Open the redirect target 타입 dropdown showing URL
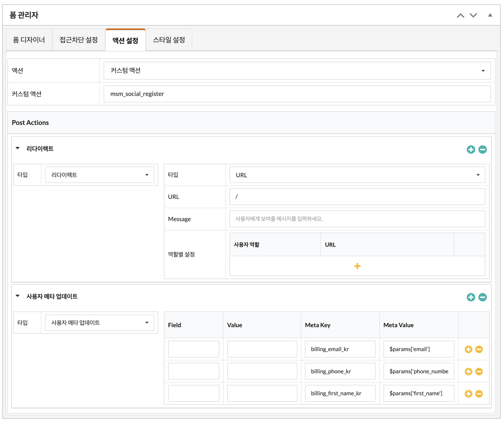504x422 pixels. (x=357, y=175)
